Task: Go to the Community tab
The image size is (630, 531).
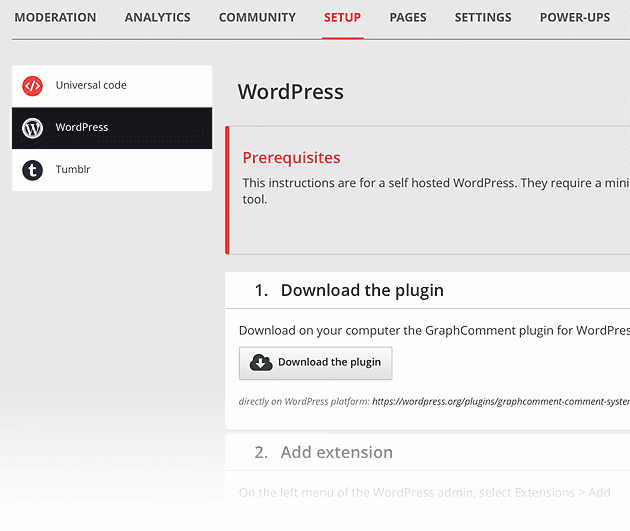Action: click(x=257, y=17)
